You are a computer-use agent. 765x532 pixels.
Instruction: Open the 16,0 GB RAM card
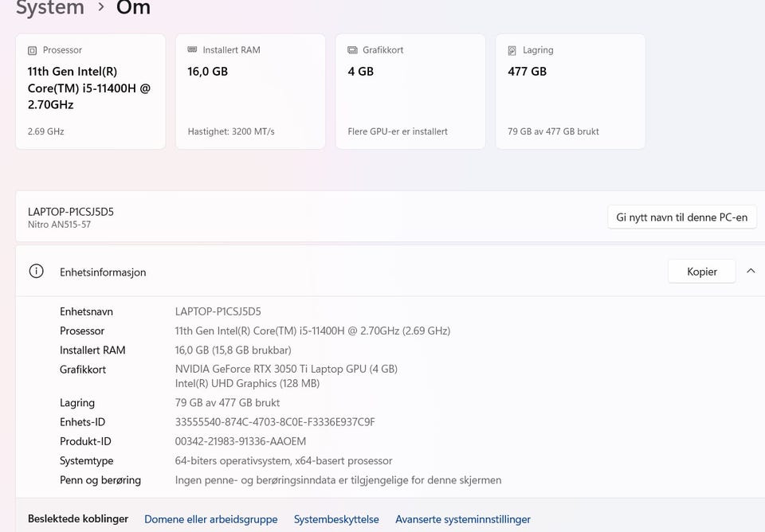(x=250, y=91)
